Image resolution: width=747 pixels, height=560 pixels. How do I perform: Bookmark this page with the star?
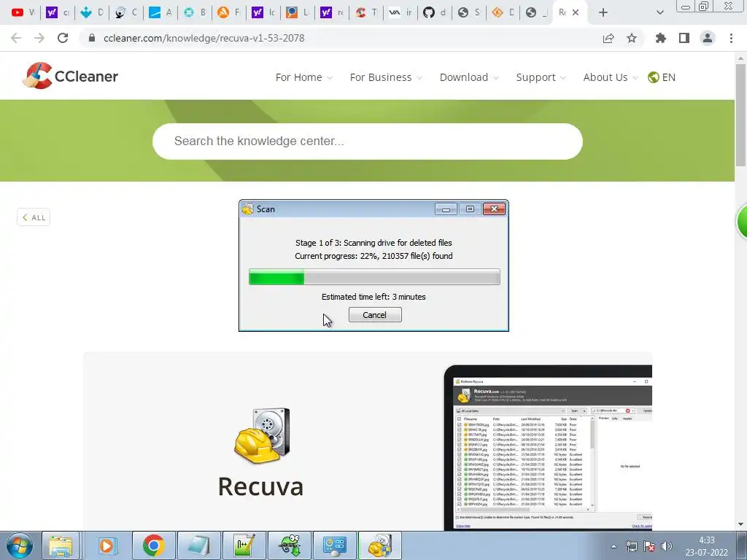pos(632,38)
